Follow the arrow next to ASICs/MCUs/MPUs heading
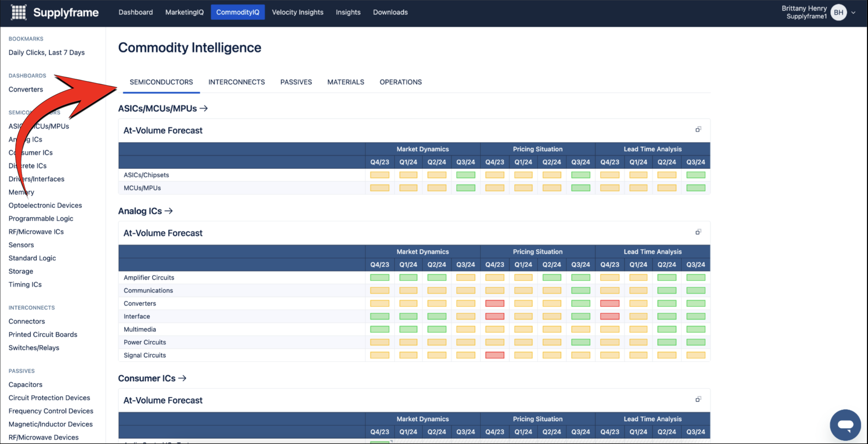 (x=204, y=108)
